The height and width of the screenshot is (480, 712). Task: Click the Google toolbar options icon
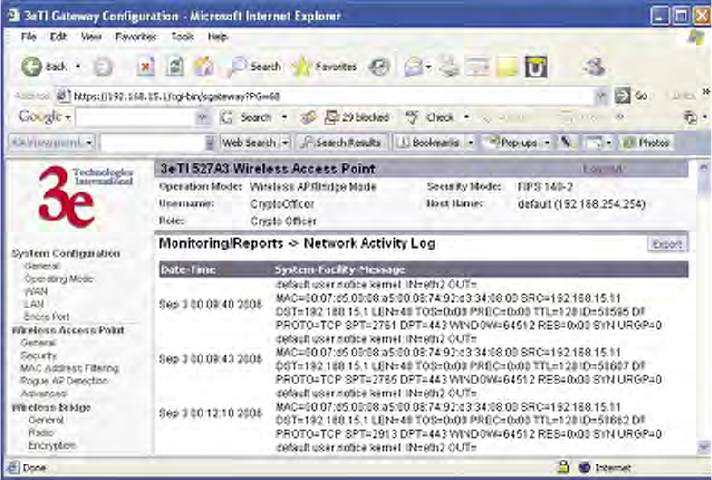(x=690, y=118)
